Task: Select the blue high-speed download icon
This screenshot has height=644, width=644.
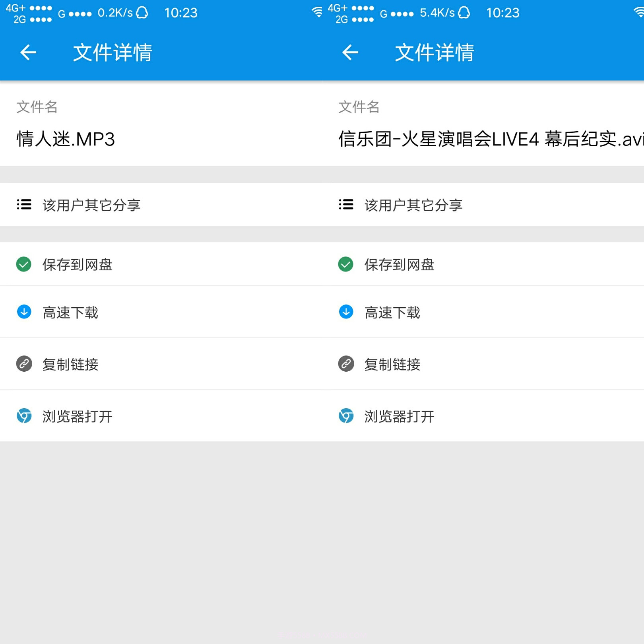Action: click(24, 312)
